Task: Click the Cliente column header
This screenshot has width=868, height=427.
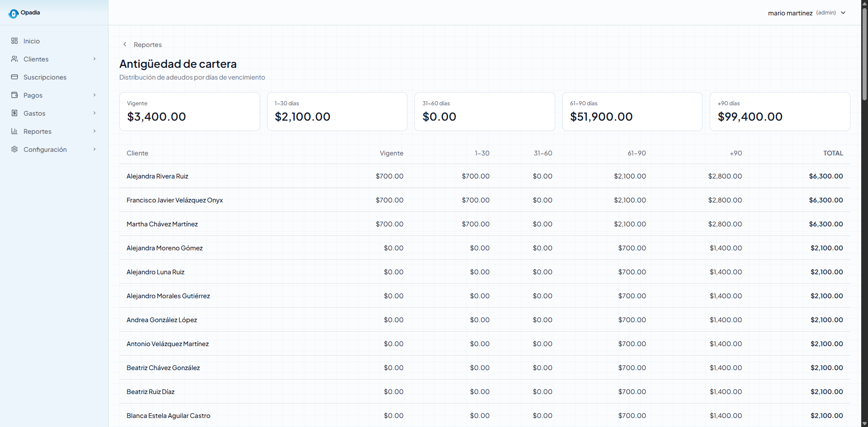Action: pos(137,153)
